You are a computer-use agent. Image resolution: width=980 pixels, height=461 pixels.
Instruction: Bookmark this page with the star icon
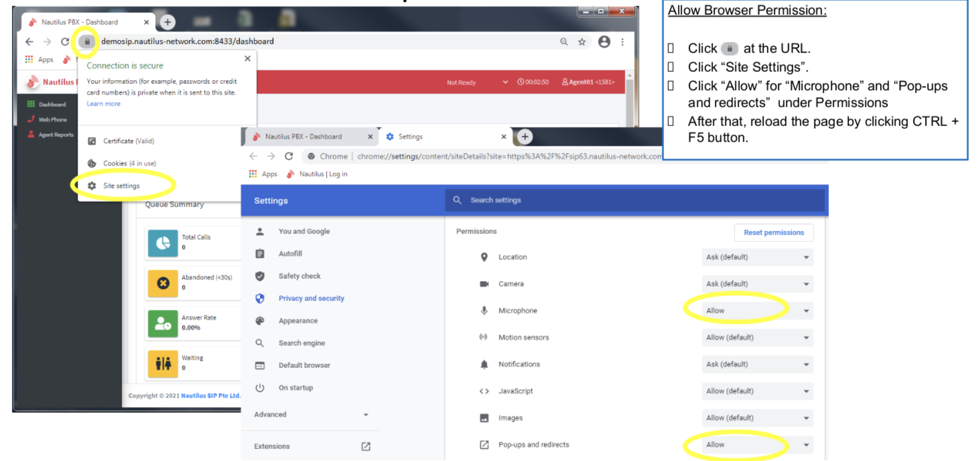point(582,42)
